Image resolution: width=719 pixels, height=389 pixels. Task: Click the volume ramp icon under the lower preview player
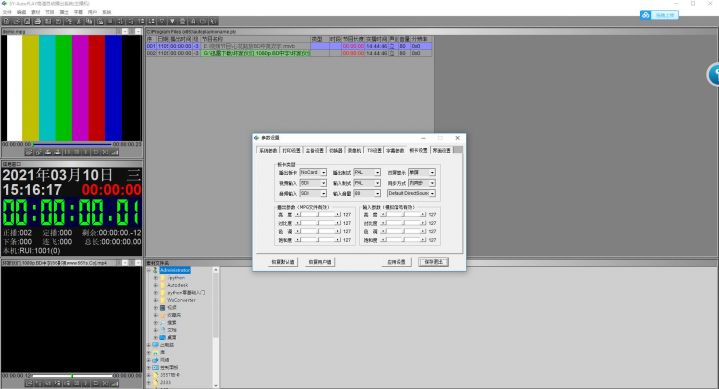(114, 383)
